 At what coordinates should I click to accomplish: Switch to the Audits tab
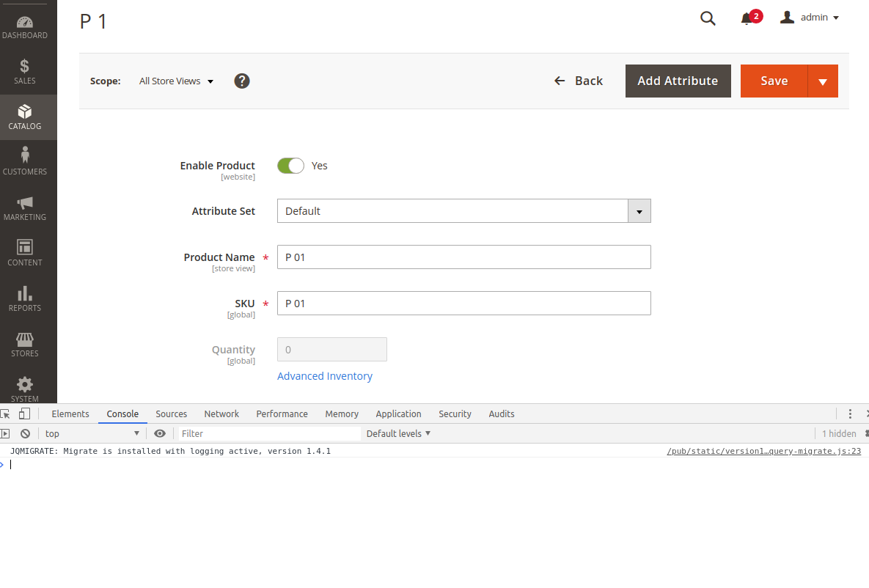pyautogui.click(x=502, y=414)
